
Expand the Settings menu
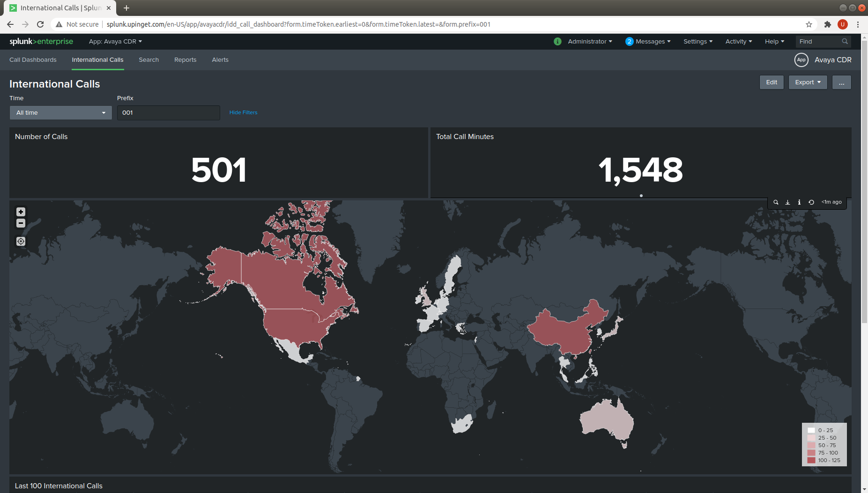click(x=698, y=41)
